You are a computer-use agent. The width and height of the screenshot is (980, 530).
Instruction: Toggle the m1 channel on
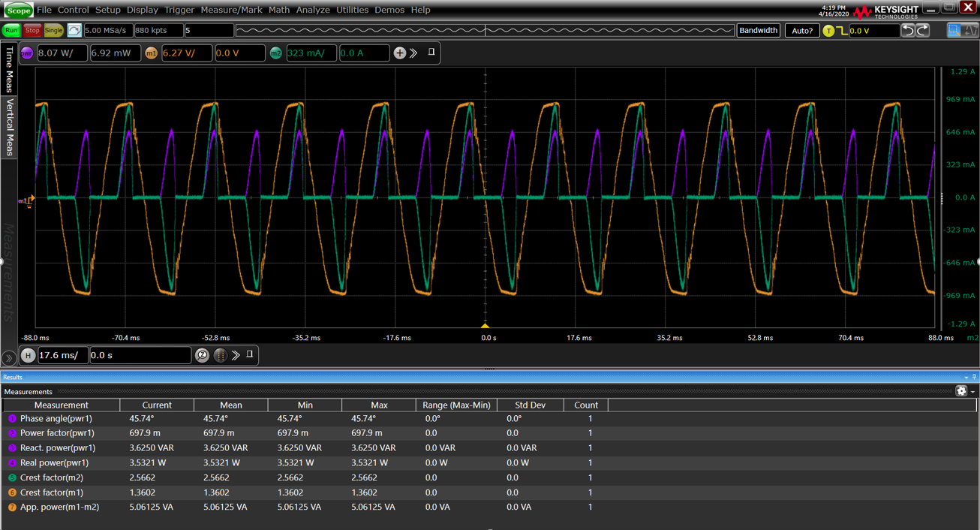click(x=151, y=53)
